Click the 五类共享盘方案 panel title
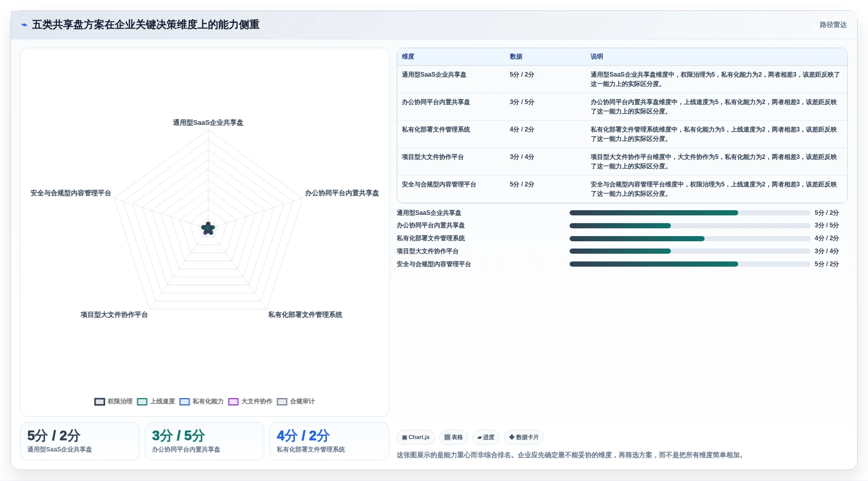Image resolution: width=868 pixels, height=481 pixels. pos(146,25)
